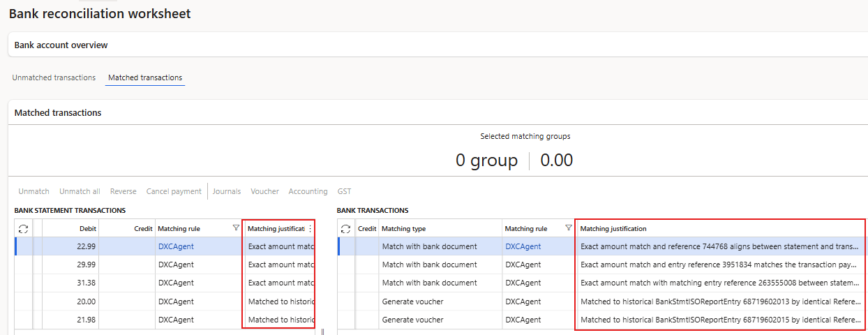This screenshot has width=868, height=335.
Task: Click DXCAgent in the entry 68719602015 row
Action: click(523, 320)
